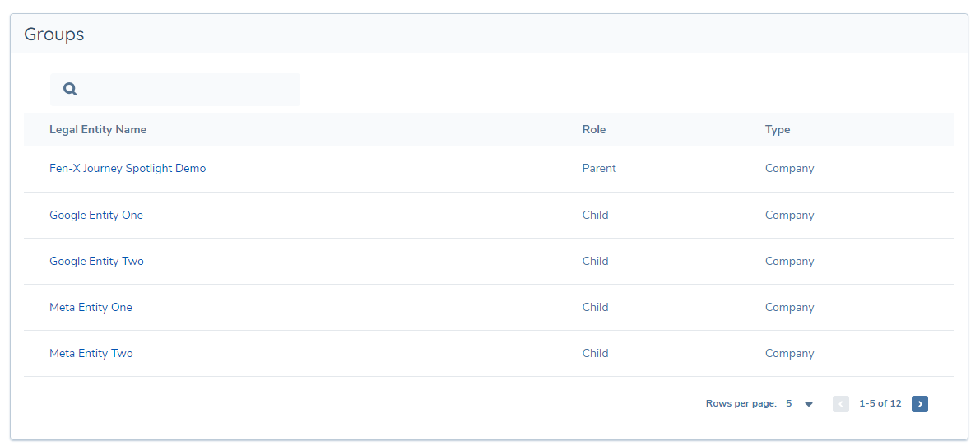Open Meta Entity One record
This screenshot has height=446, width=980.
point(91,308)
